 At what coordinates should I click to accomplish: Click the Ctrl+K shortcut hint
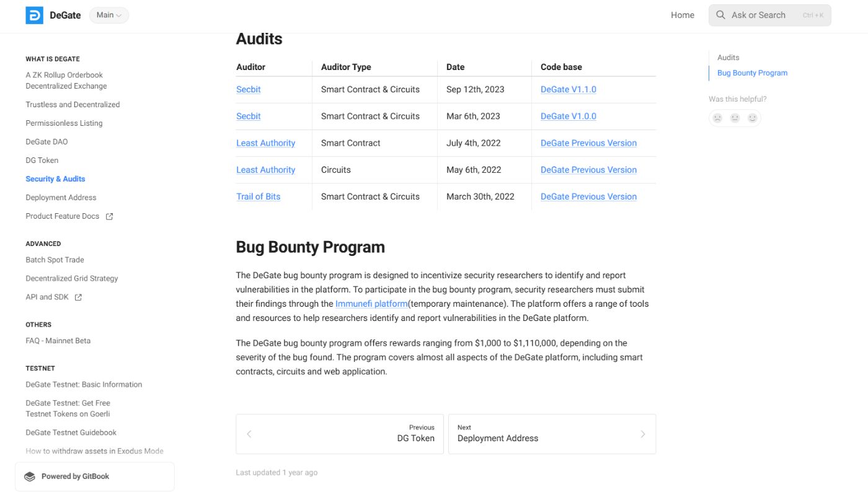pos(813,15)
